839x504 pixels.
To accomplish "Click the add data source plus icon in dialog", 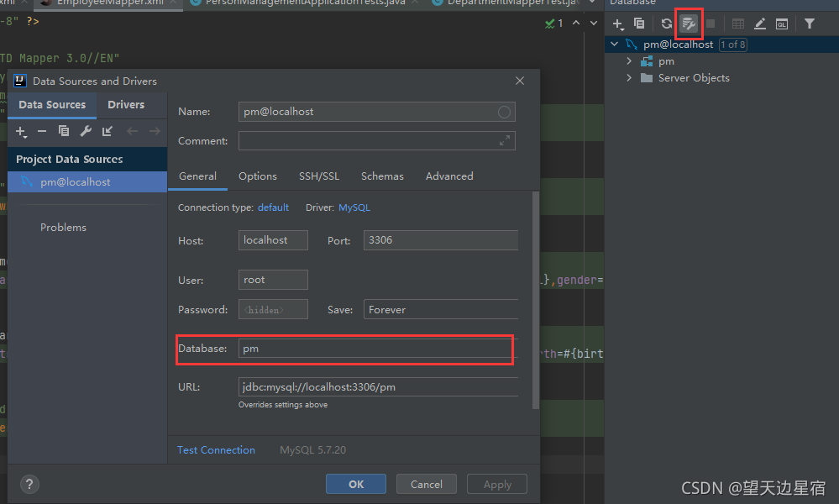I will click(21, 132).
